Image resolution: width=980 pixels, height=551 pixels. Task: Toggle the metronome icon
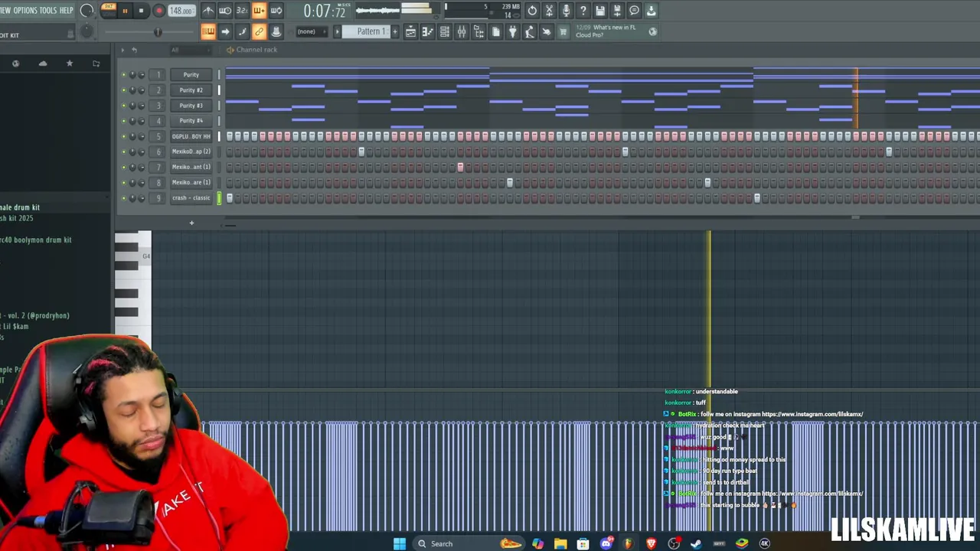click(x=208, y=11)
